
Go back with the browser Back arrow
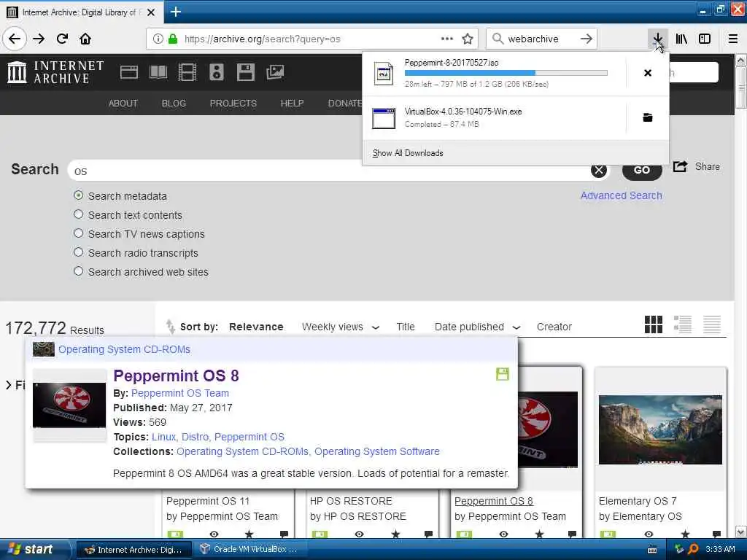pyautogui.click(x=15, y=39)
